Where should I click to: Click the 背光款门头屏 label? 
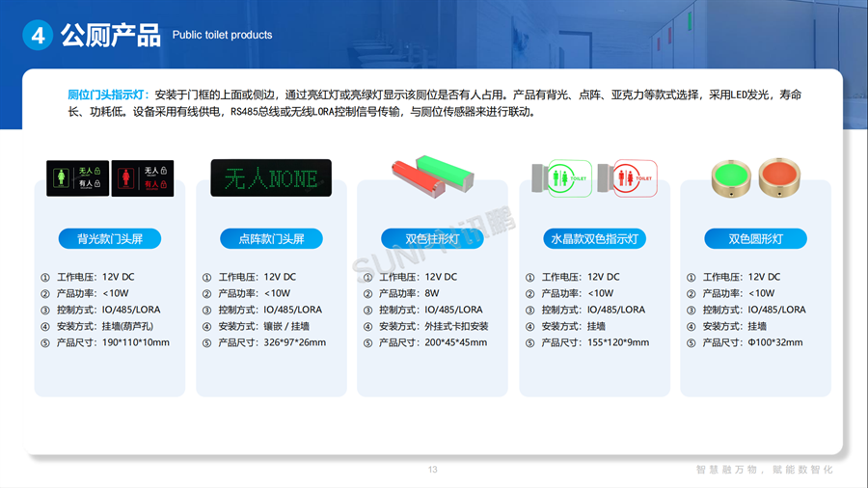[109, 239]
